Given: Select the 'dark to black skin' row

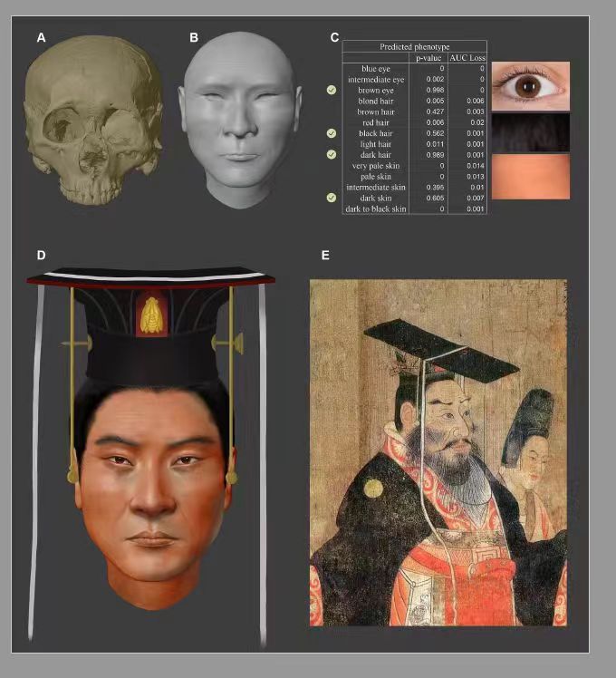Looking at the screenshot, I should coord(376,208).
